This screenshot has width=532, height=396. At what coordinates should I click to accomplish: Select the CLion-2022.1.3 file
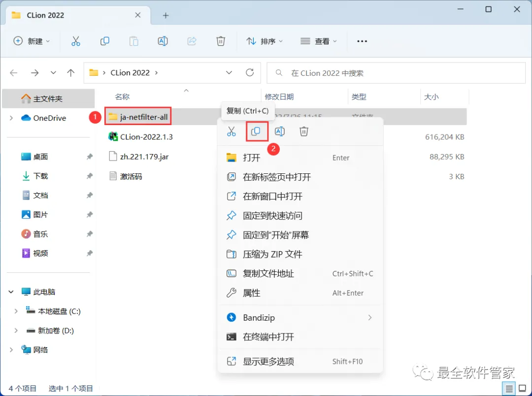[x=140, y=137]
